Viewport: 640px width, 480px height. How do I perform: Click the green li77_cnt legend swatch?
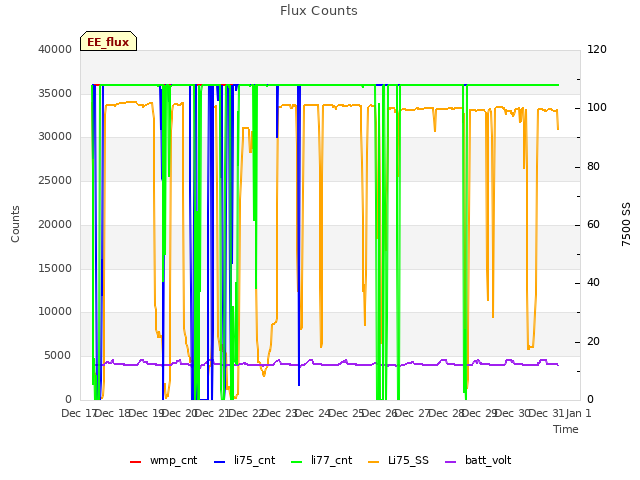pyautogui.click(x=297, y=462)
